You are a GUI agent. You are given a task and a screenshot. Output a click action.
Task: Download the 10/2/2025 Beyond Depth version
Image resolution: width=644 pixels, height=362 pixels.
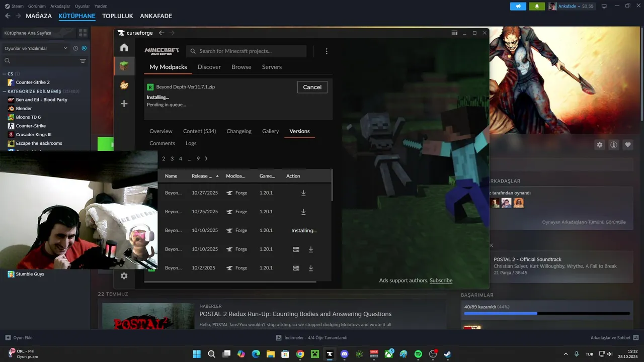click(311, 268)
